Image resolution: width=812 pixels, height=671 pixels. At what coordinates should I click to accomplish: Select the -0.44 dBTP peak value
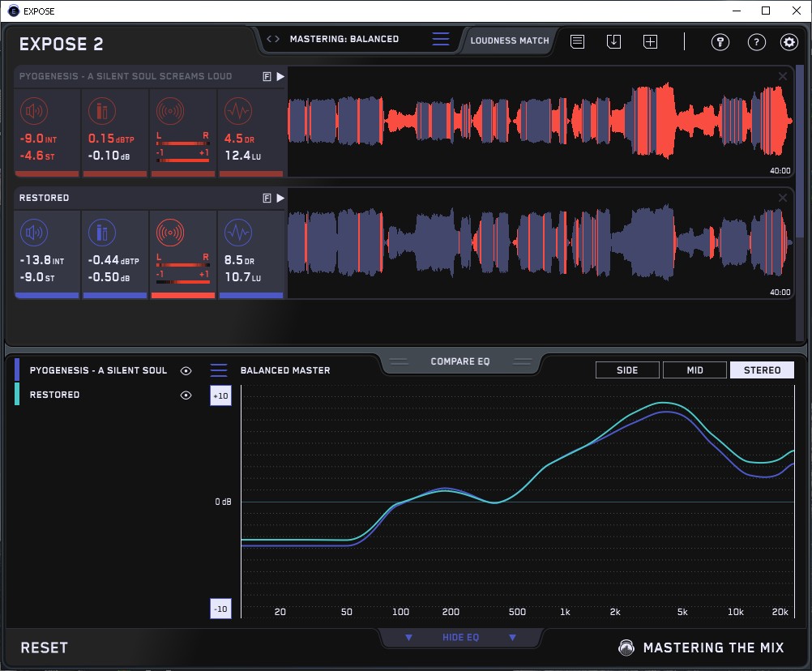pyautogui.click(x=113, y=260)
